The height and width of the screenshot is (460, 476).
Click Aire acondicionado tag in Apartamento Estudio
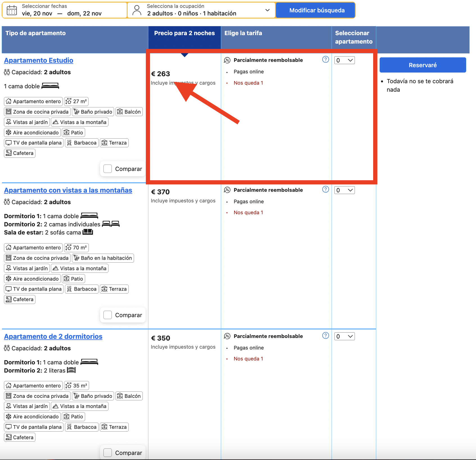[x=32, y=132]
